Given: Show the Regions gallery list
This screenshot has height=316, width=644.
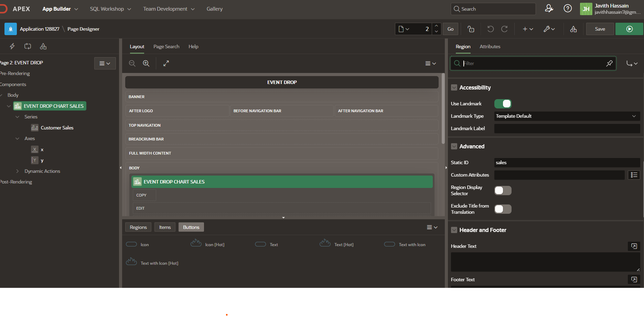Looking at the screenshot, I should (138, 227).
